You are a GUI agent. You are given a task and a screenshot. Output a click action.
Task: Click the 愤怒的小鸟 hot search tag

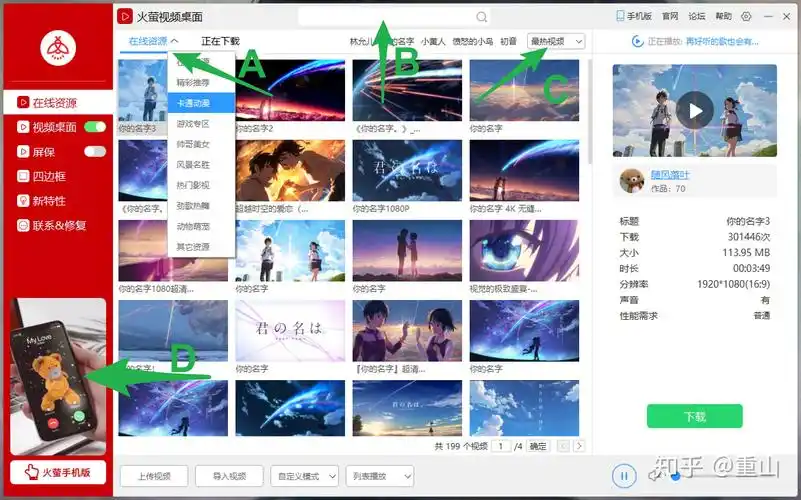[x=473, y=41]
